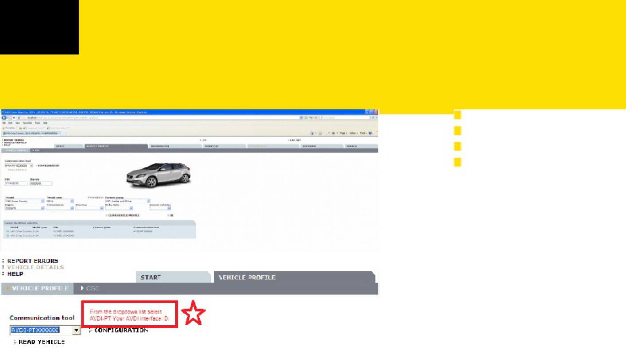Open the File menu in Internet Explorer
Image resolution: width=626 pixels, height=364 pixels.
coord(4,123)
